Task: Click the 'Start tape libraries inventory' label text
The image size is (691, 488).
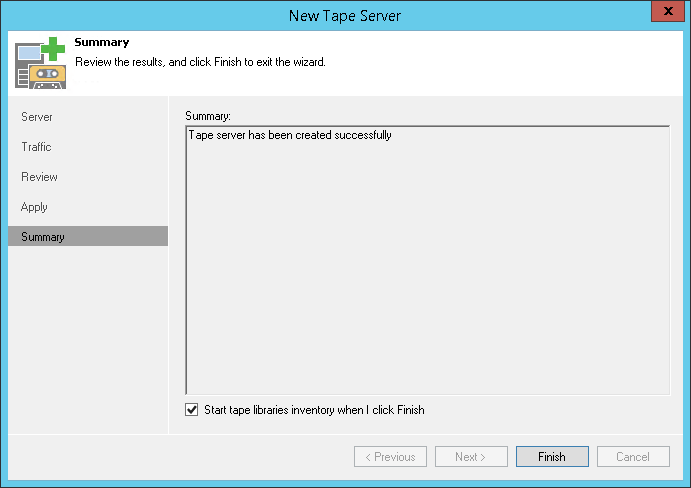Action: pos(314,409)
